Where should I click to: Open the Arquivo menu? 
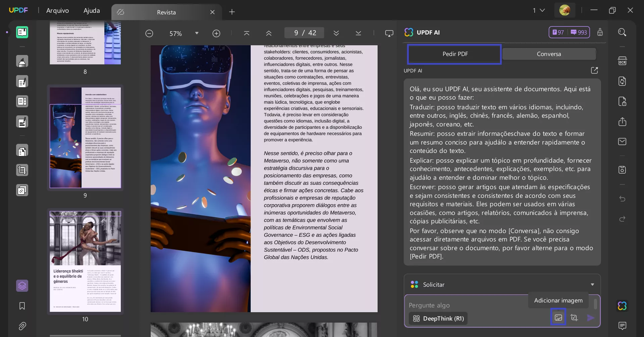57,10
